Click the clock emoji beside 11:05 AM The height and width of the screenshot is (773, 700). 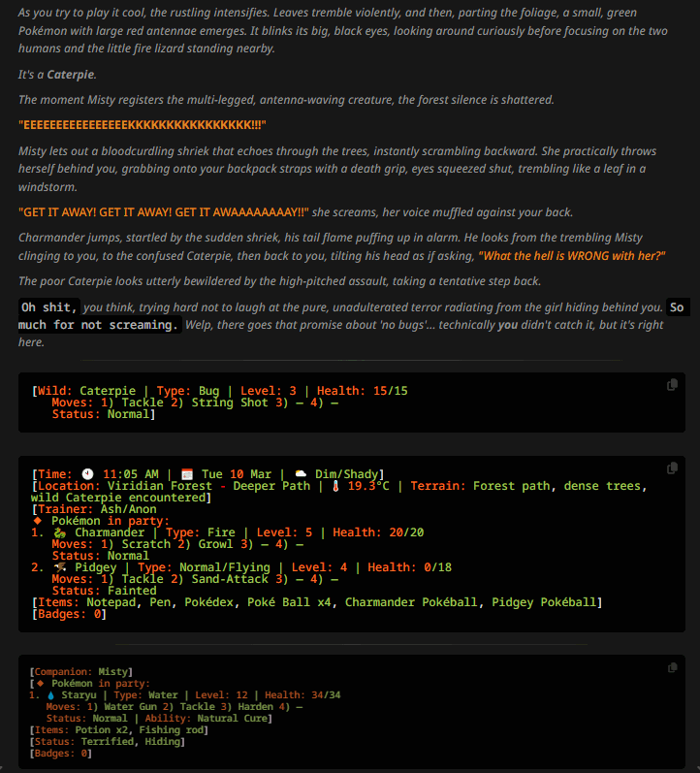point(87,474)
